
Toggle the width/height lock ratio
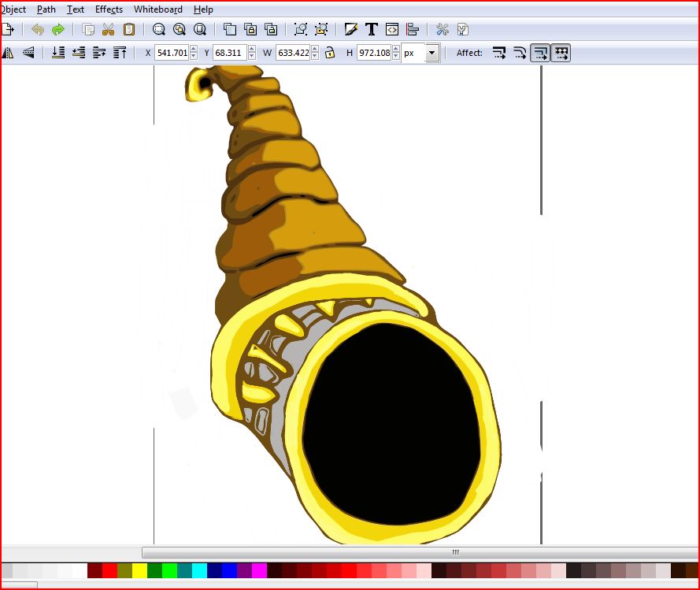pyautogui.click(x=330, y=53)
